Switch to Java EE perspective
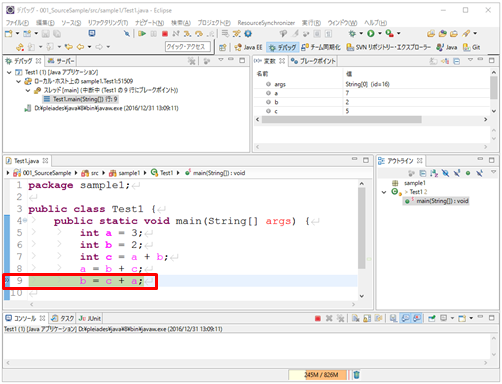This screenshot has height=384, width=502. (x=248, y=47)
